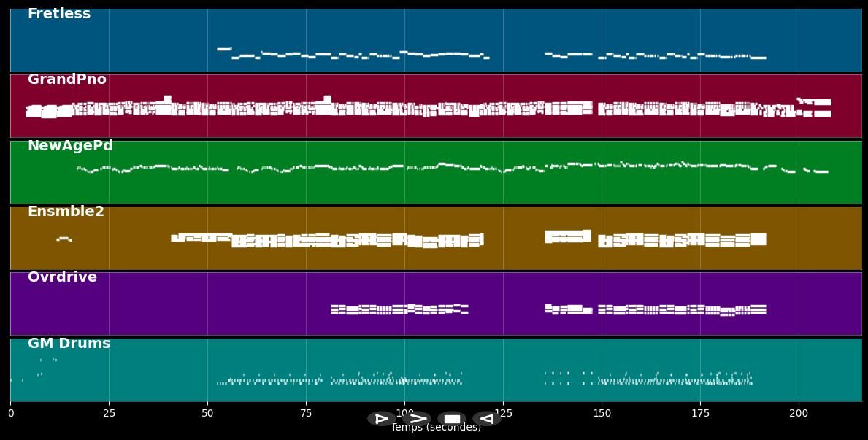Jump to the 50 second axis marker

point(207,413)
